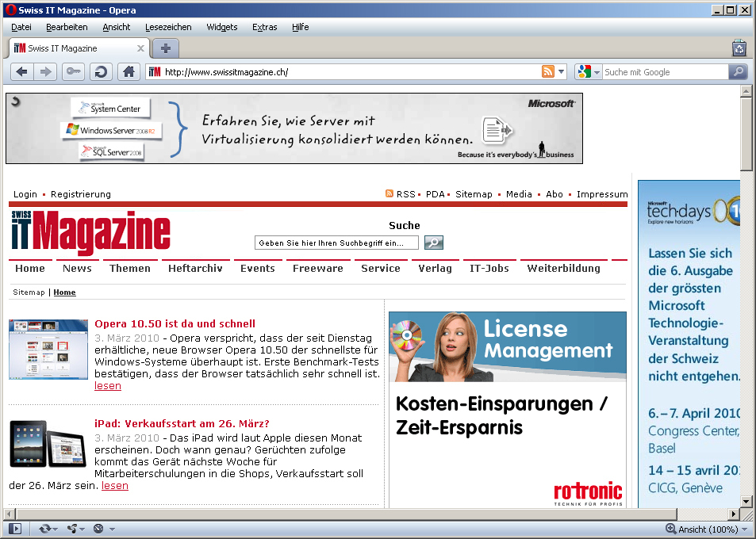The width and height of the screenshot is (756, 539).
Task: Open Freeware in site navigation
Action: (318, 268)
